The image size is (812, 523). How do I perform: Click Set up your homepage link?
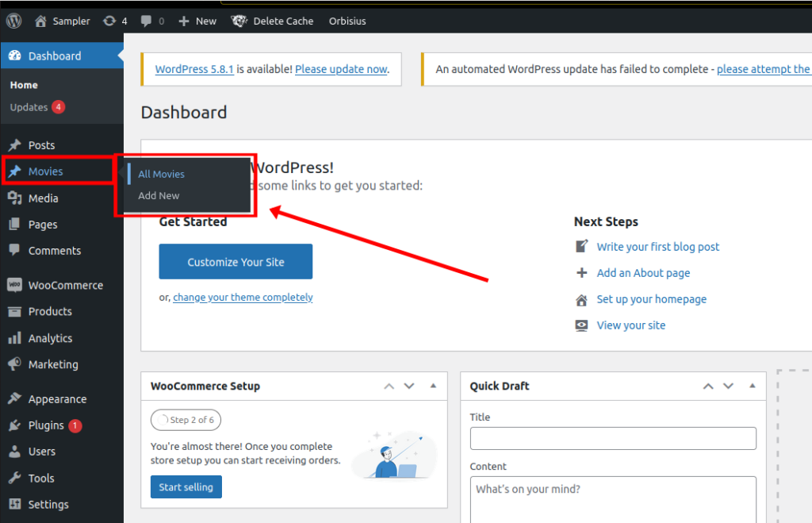point(652,299)
